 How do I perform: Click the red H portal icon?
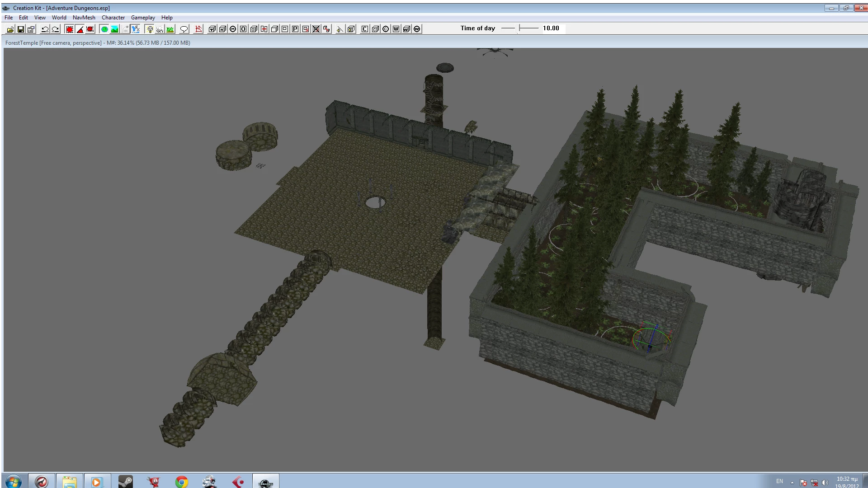coord(264,29)
